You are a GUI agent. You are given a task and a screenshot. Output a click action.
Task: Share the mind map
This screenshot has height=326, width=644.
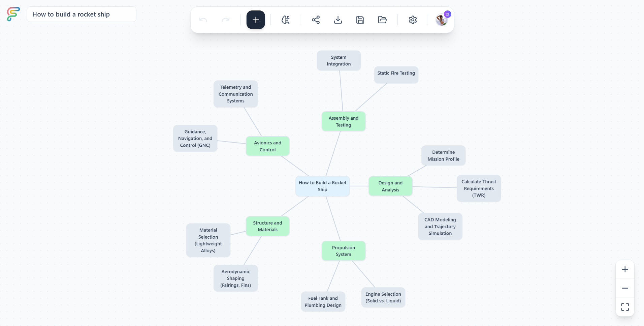coord(315,20)
